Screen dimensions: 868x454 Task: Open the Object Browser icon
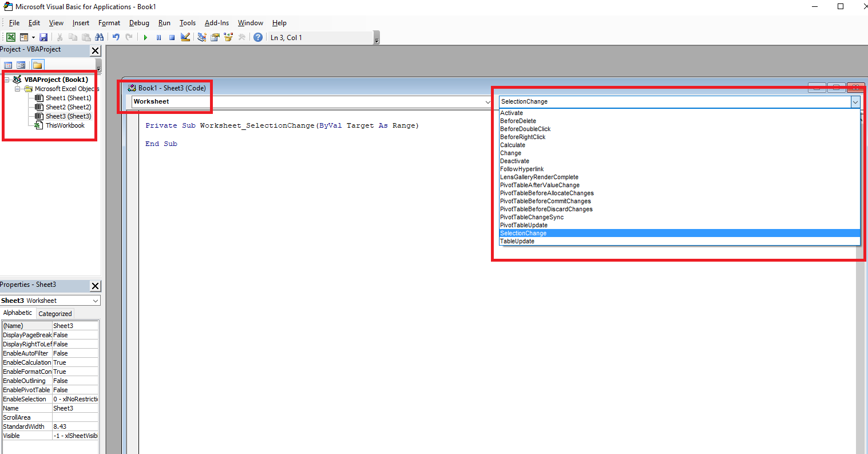click(228, 37)
